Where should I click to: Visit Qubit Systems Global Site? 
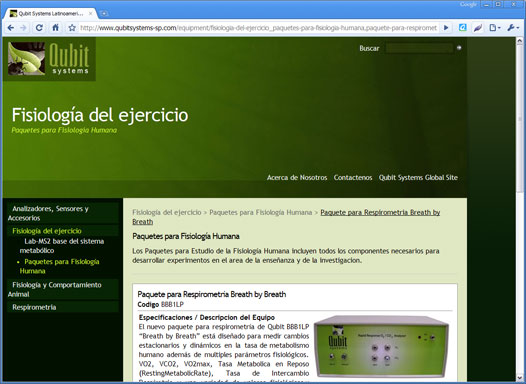click(x=418, y=177)
